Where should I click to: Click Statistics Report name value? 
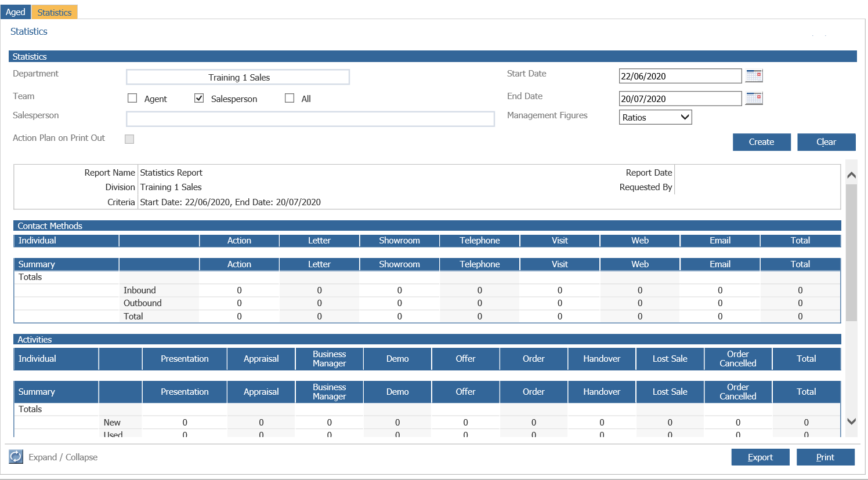pos(171,173)
